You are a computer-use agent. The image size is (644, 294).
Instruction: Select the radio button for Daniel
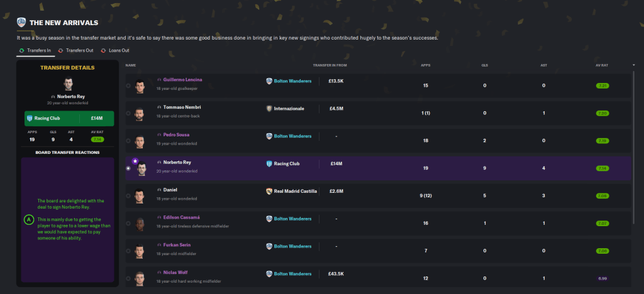pyautogui.click(x=129, y=195)
